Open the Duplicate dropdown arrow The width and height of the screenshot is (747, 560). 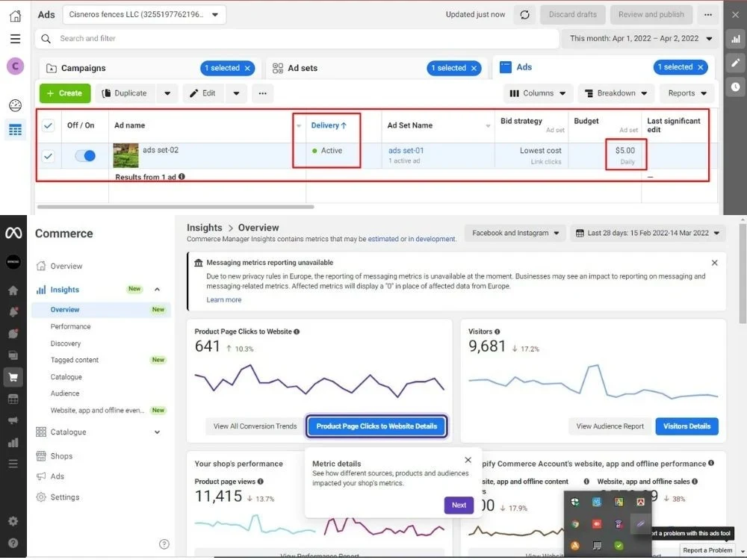167,93
